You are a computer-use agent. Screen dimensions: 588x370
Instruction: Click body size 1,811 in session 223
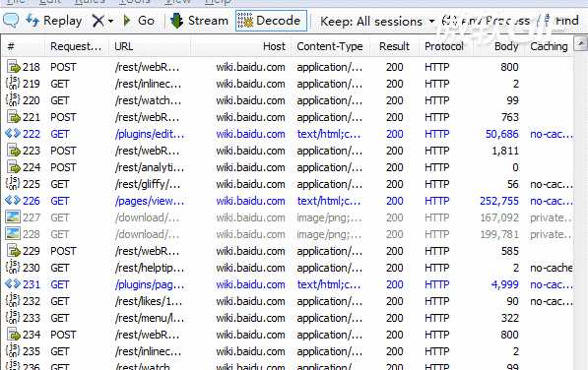(x=504, y=151)
